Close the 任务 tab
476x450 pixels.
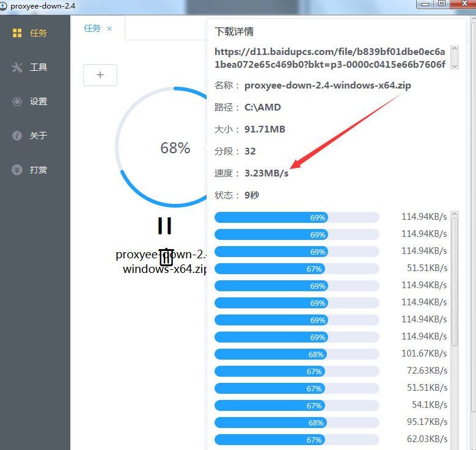coord(109,29)
